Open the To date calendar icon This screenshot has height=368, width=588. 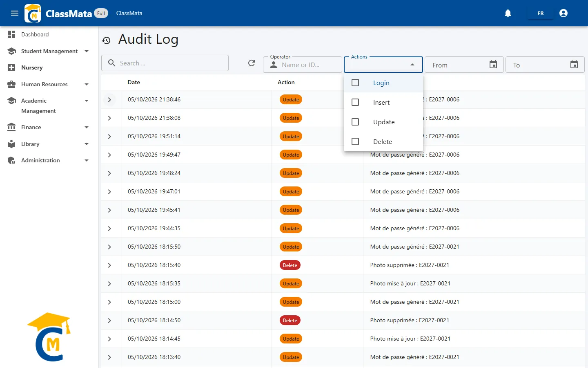[574, 65]
